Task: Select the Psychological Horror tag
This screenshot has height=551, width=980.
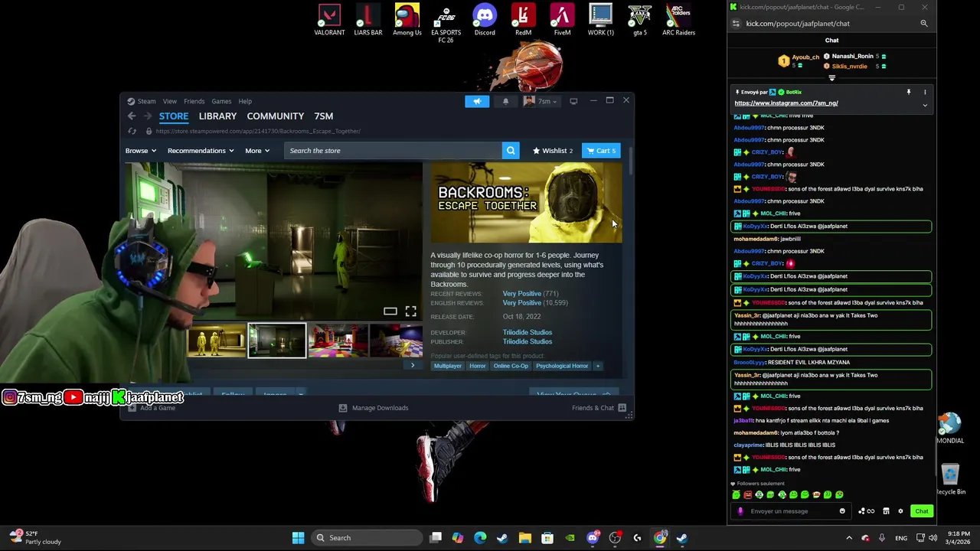Action: pyautogui.click(x=562, y=366)
